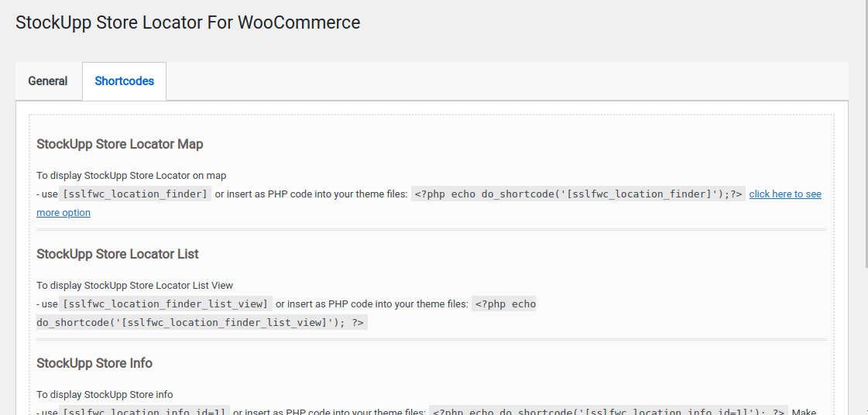Switch to the General tab
Screen dimensions: 868x415
point(48,81)
